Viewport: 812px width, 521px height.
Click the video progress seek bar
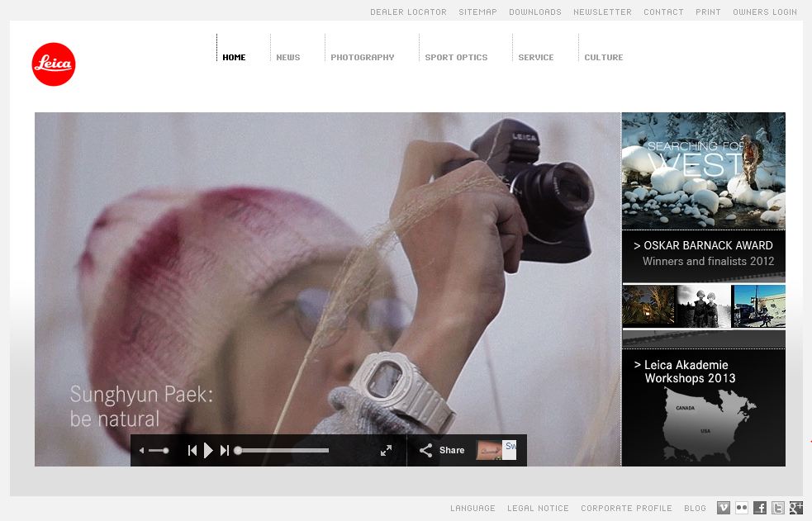point(283,450)
